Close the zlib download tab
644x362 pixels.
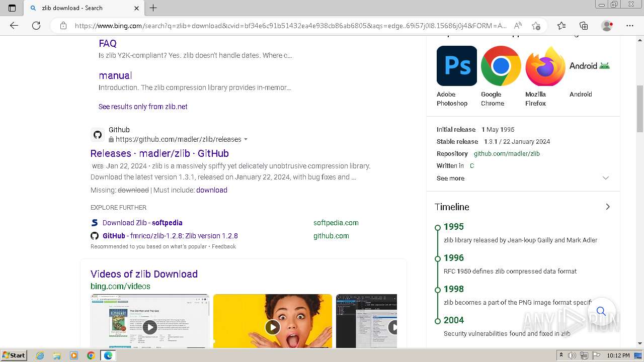pos(136,8)
